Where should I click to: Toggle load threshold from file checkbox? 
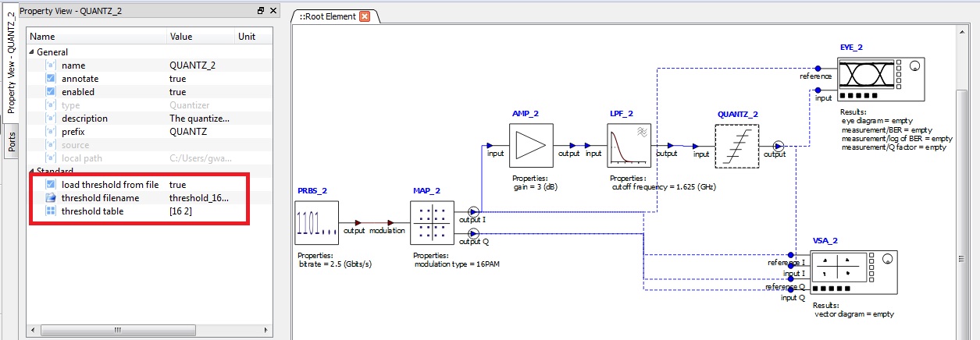(51, 185)
